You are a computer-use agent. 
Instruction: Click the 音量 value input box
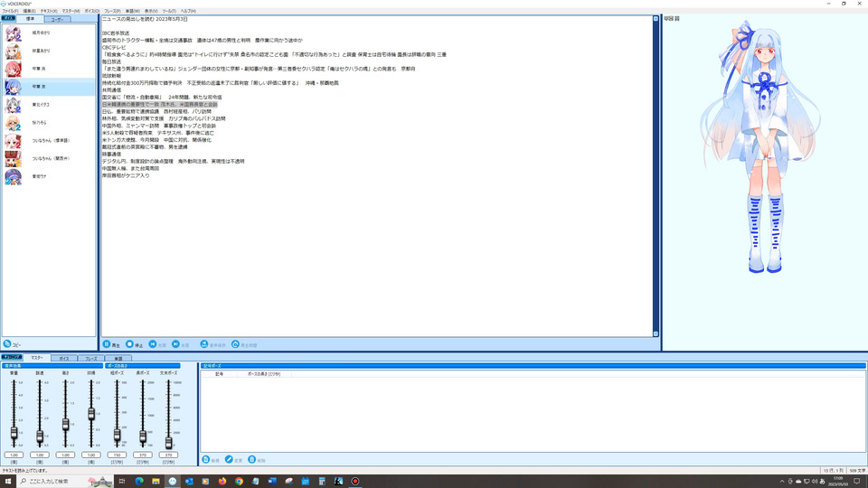pos(14,455)
